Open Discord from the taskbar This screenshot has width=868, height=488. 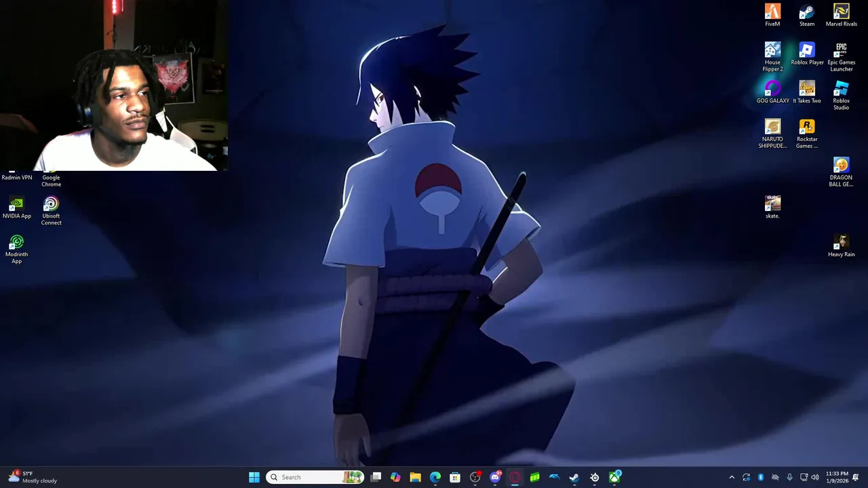(495, 477)
